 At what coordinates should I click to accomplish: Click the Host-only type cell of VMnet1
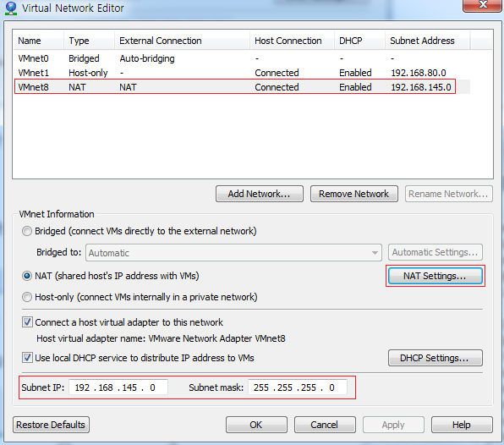[88, 73]
